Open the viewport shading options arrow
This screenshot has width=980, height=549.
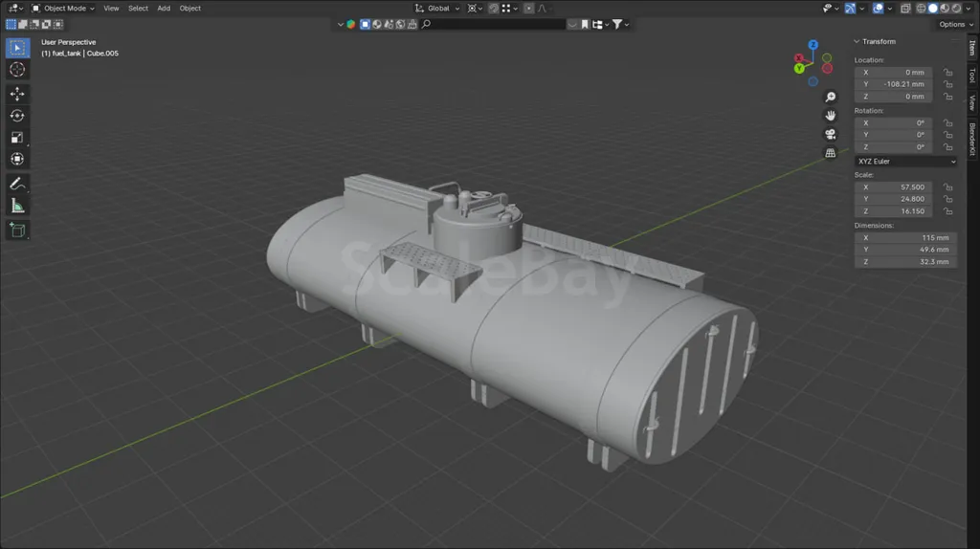pyautogui.click(x=969, y=8)
